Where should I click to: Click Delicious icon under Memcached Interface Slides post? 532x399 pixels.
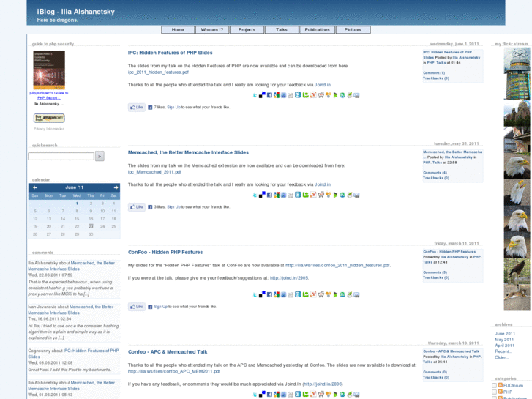(x=262, y=195)
